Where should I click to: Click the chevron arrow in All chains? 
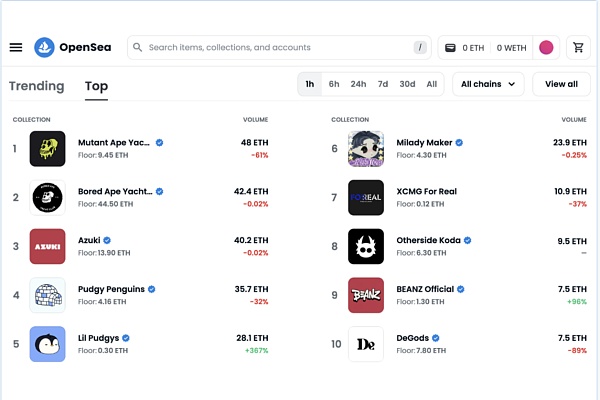point(512,84)
